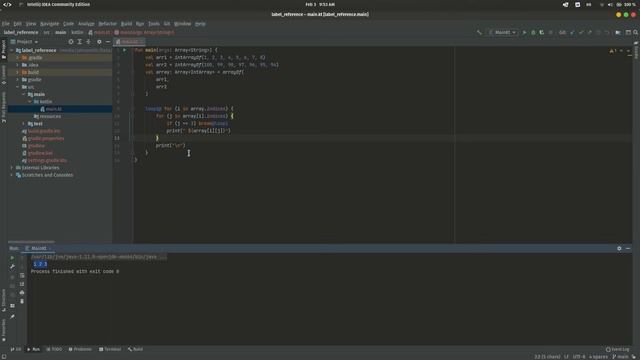The image size is (640, 360).
Task: Click the Git push arrow icon
Action: point(589,32)
